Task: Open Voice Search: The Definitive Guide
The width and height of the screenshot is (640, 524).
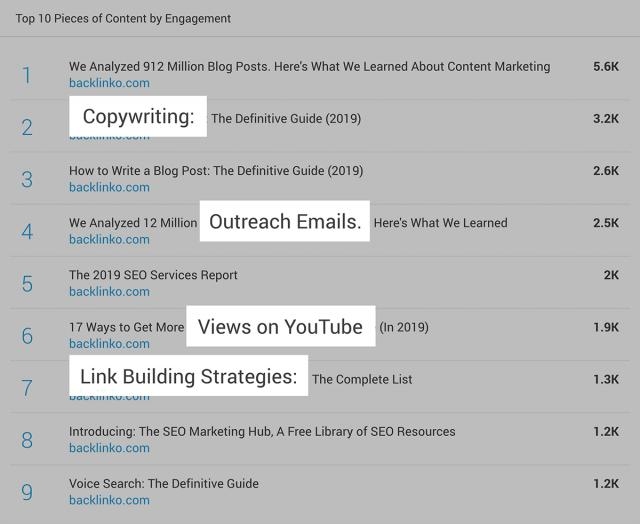Action: point(163,484)
